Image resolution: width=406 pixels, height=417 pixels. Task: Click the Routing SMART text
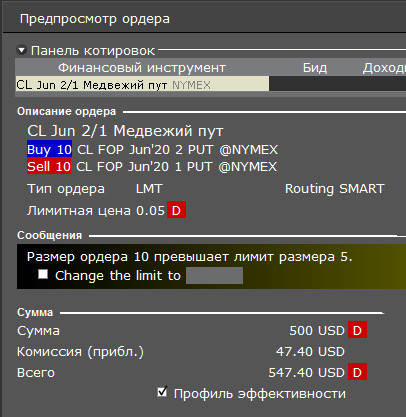(335, 189)
